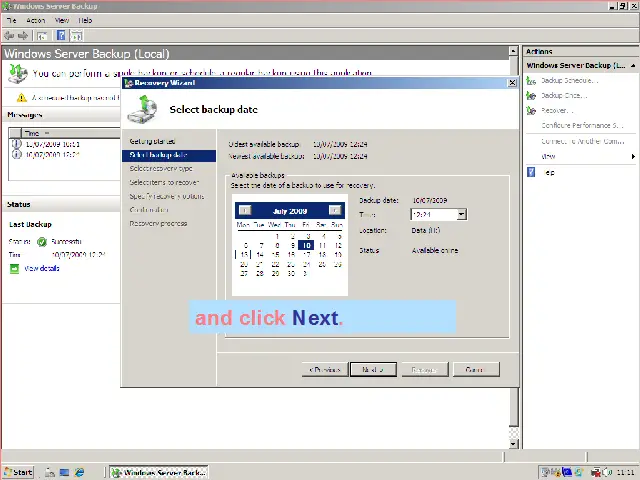640x480 pixels.
Task: Click the Recover icon in Actions pane
Action: 531,111
